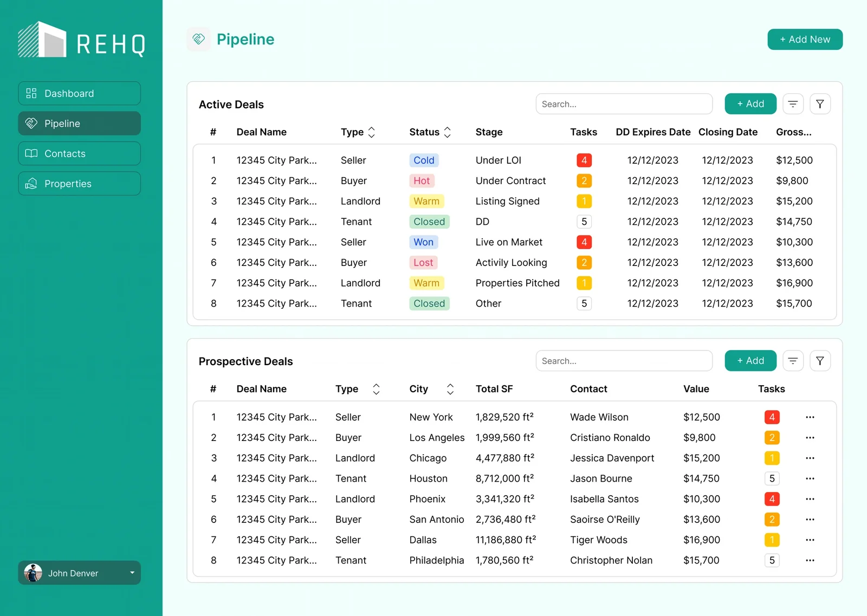Open the Active Deals sort lines icon
The image size is (867, 616).
793,104
